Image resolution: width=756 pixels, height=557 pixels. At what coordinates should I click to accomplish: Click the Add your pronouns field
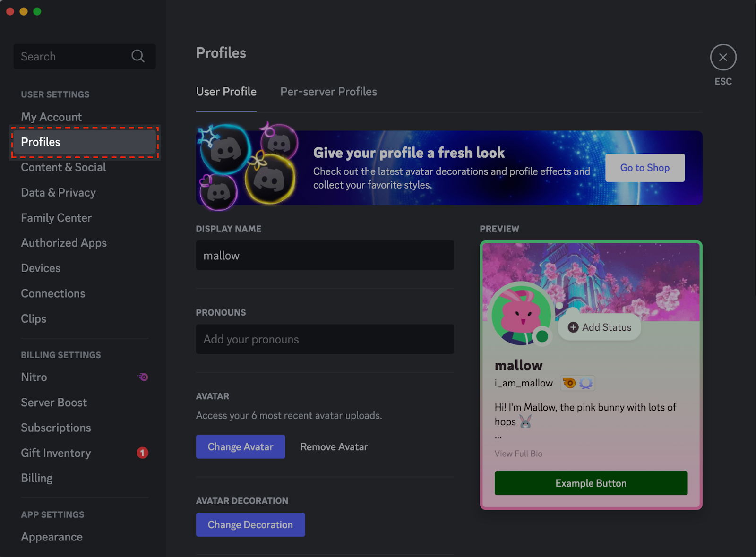pos(325,339)
